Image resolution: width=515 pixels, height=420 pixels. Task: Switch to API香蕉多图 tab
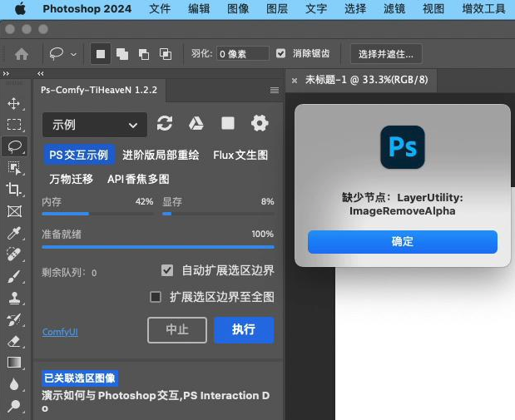138,179
